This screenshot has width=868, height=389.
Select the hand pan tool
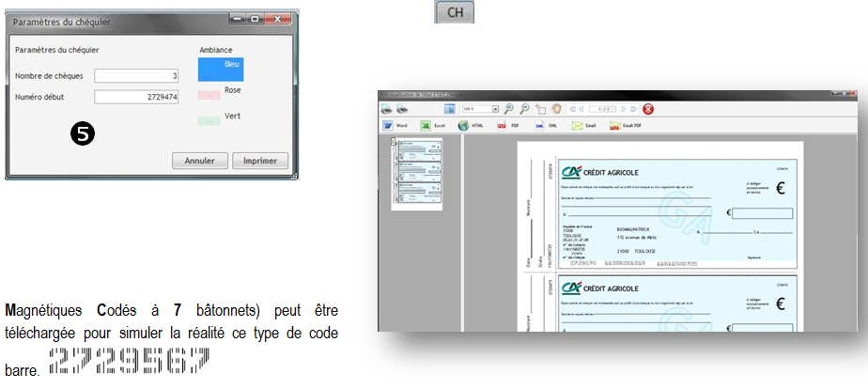coord(556,109)
